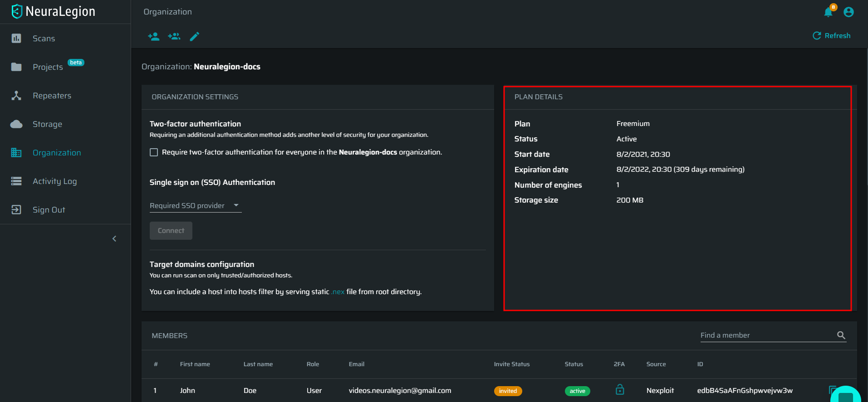The image size is (868, 402).
Task: Click the Neuralegion-docs organization name heading
Action: coord(227,67)
